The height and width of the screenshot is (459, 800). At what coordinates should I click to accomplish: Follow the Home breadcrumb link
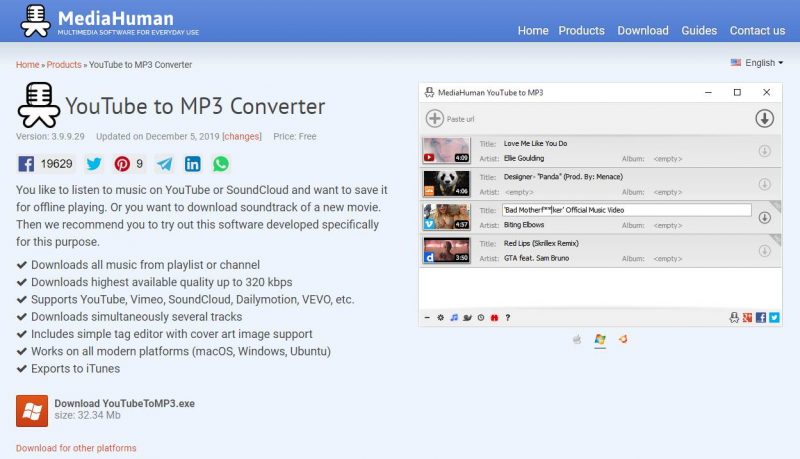(28, 65)
